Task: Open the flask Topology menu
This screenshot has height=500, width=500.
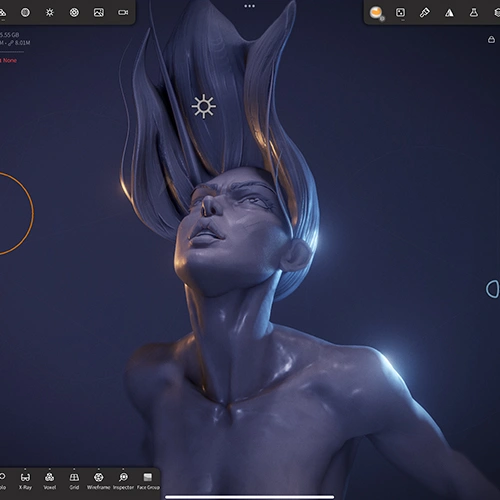Action: point(474,13)
